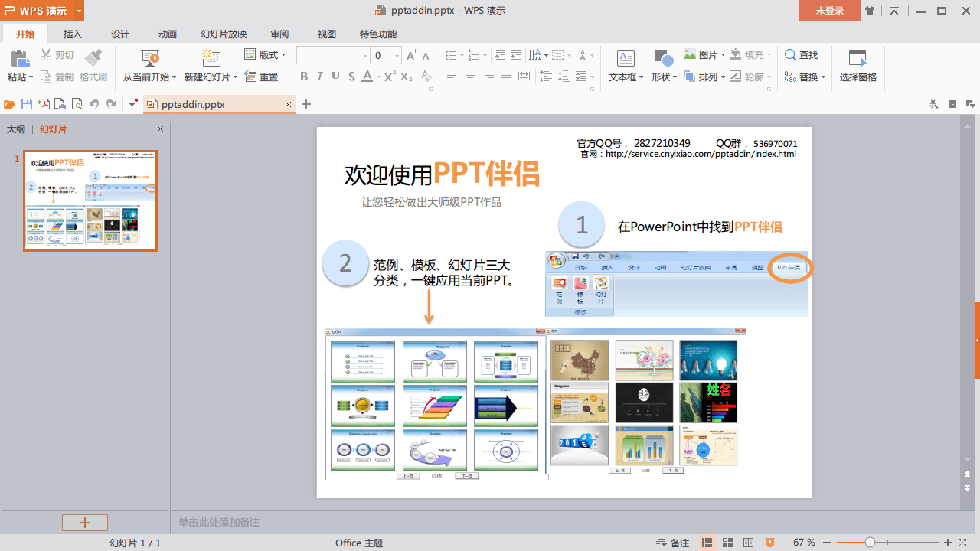Increase font size with A+ icon

pyautogui.click(x=412, y=56)
